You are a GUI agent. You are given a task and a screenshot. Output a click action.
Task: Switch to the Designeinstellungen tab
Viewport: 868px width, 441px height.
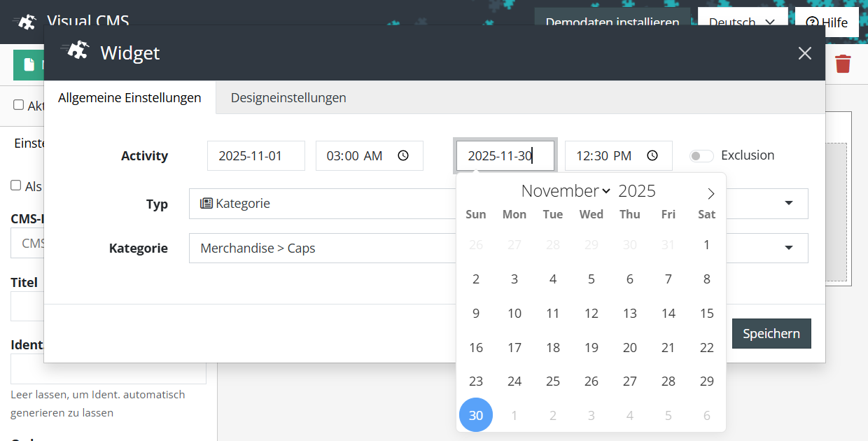click(x=288, y=97)
